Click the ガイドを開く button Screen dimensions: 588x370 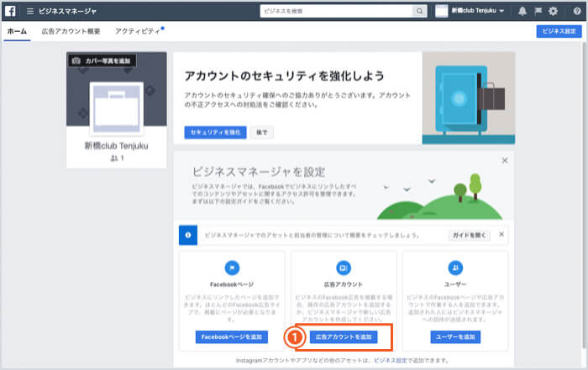coord(469,235)
